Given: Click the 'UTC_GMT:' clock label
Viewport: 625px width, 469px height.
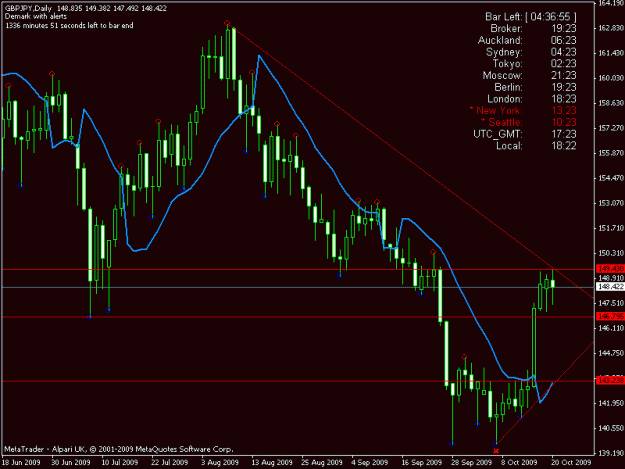Looking at the screenshot, I should point(497,134).
